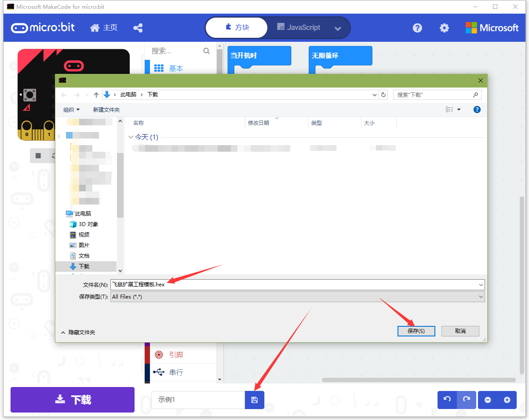Open recent locations dropdown in dialog
This screenshot has width=529, height=420.
click(88, 95)
